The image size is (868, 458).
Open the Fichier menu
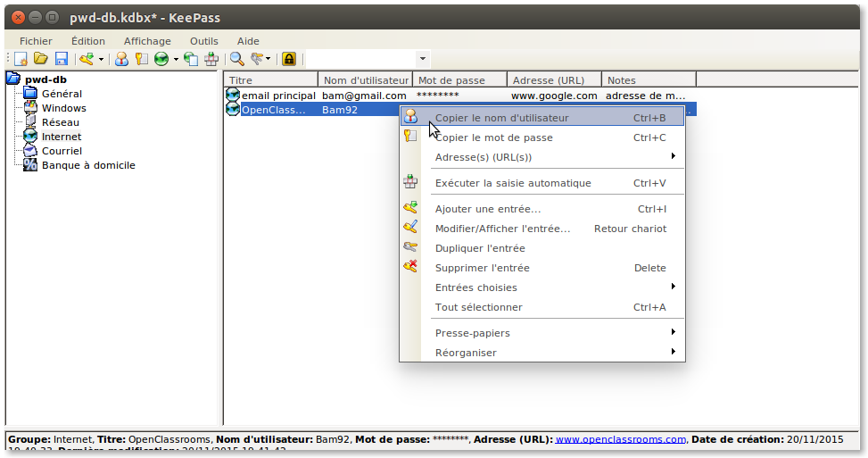(36, 41)
